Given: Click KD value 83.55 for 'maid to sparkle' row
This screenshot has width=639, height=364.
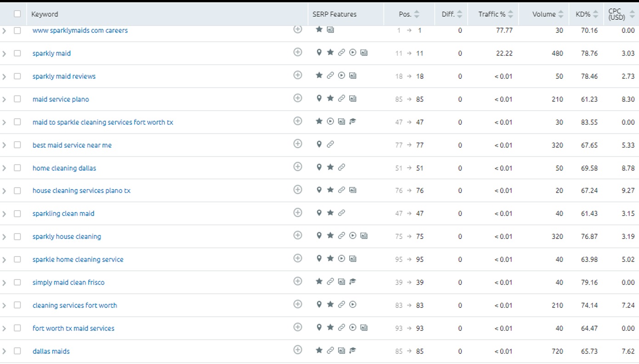Looking at the screenshot, I should [589, 122].
